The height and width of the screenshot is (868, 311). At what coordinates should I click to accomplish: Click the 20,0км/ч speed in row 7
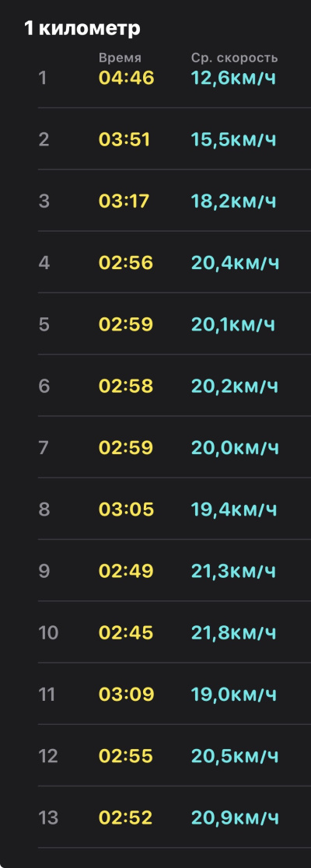[235, 447]
